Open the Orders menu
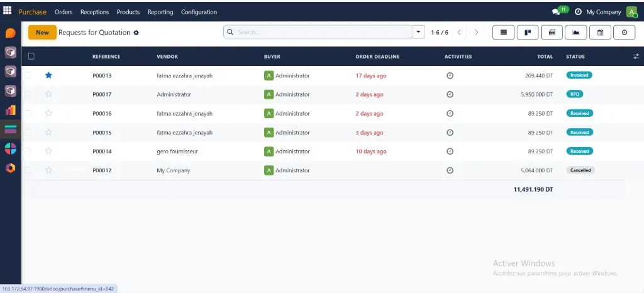 click(64, 12)
